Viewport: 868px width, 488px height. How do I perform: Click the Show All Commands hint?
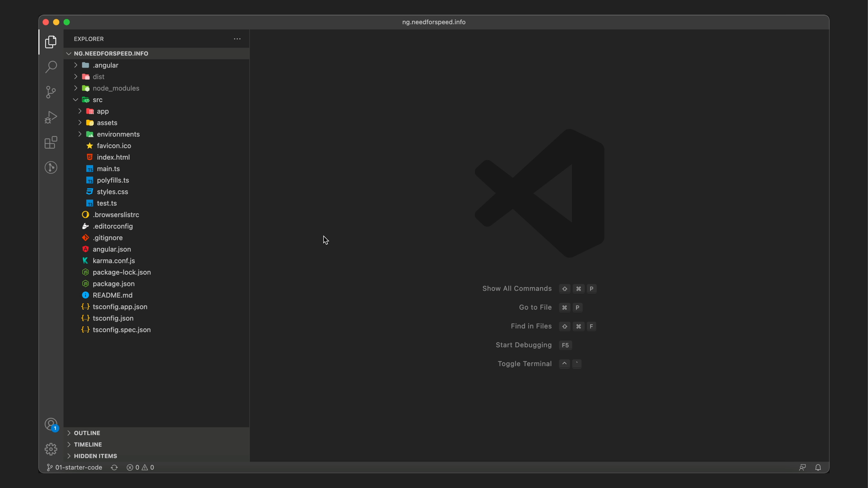click(x=517, y=289)
